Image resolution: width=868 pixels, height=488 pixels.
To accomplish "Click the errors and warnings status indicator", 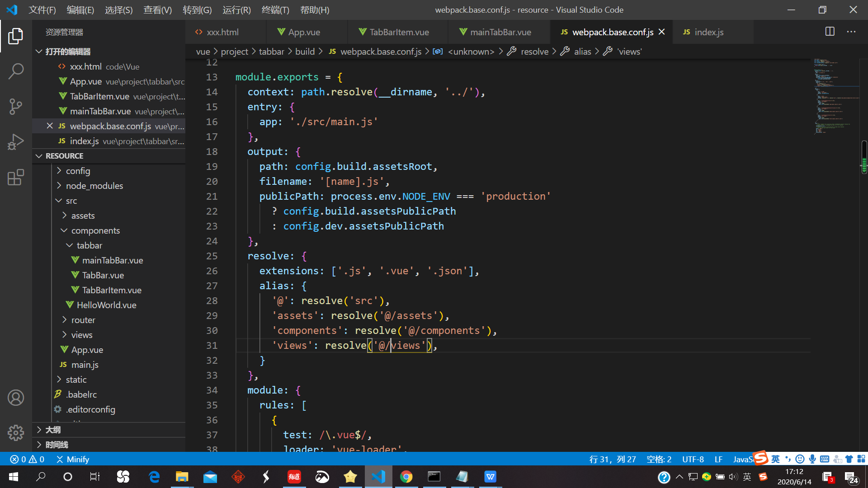I will pyautogui.click(x=27, y=459).
